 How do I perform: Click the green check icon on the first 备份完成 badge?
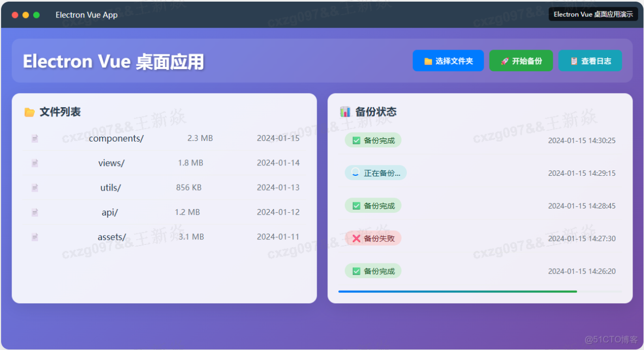355,140
